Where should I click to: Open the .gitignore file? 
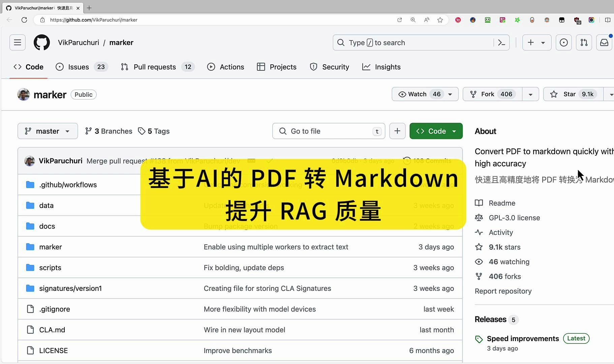click(x=55, y=309)
